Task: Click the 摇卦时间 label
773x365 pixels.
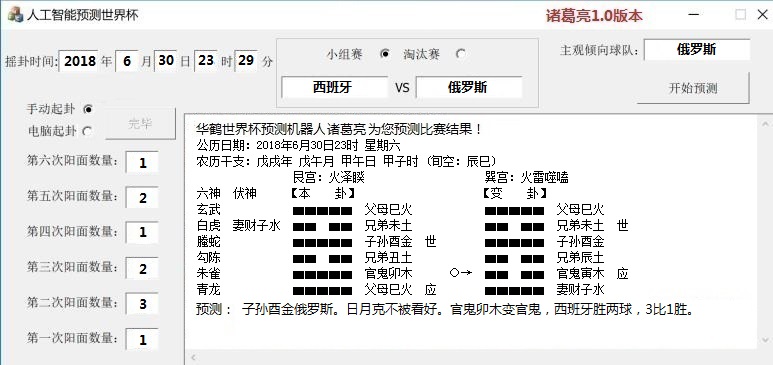Action: pos(32,62)
